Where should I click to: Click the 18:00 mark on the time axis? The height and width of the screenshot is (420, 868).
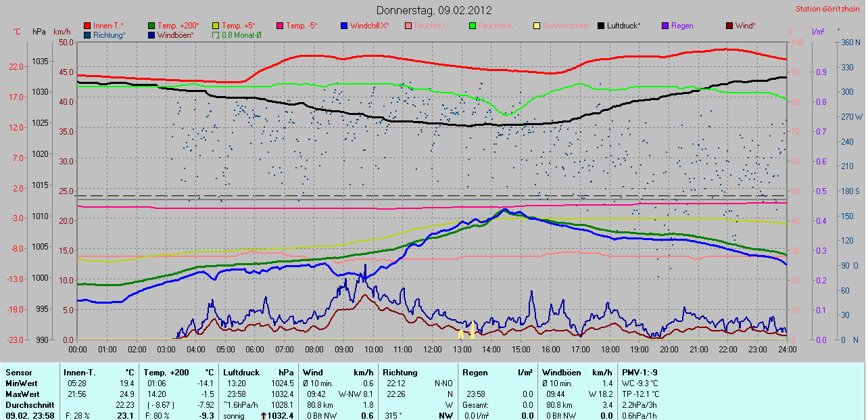(x=610, y=350)
